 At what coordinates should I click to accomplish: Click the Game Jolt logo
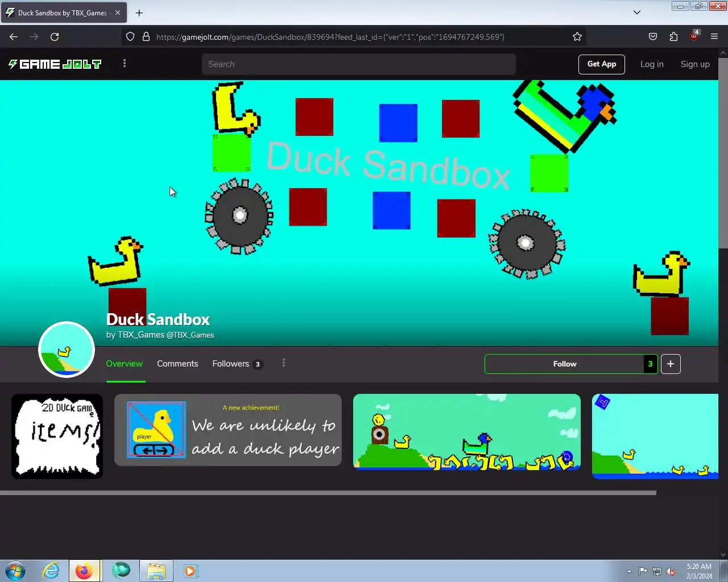pyautogui.click(x=55, y=64)
